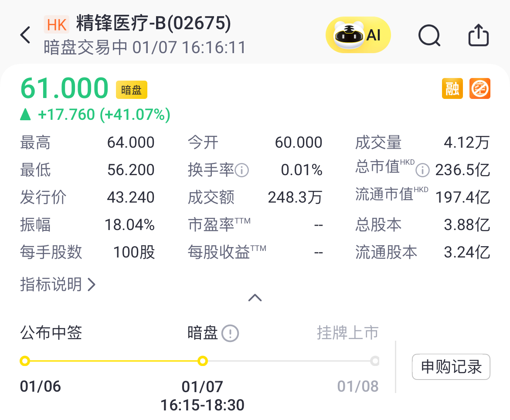The width and height of the screenshot is (510, 420).
Task: Tap the yellow 暗盘 tag by price
Action: 131,90
